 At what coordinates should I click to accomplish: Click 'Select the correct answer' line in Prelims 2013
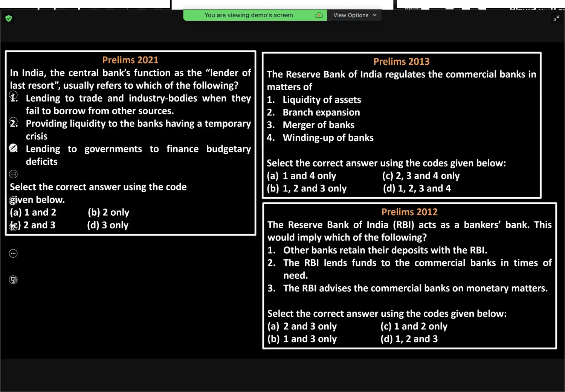386,163
